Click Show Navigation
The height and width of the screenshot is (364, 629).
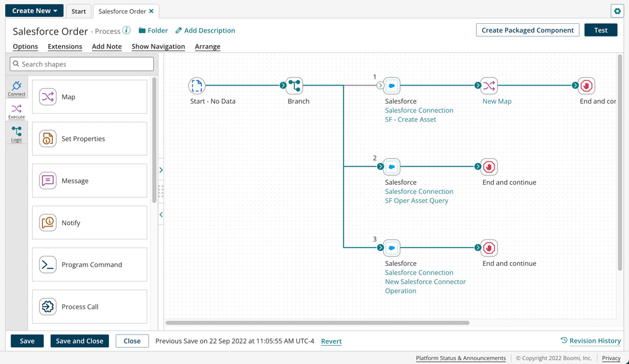159,47
